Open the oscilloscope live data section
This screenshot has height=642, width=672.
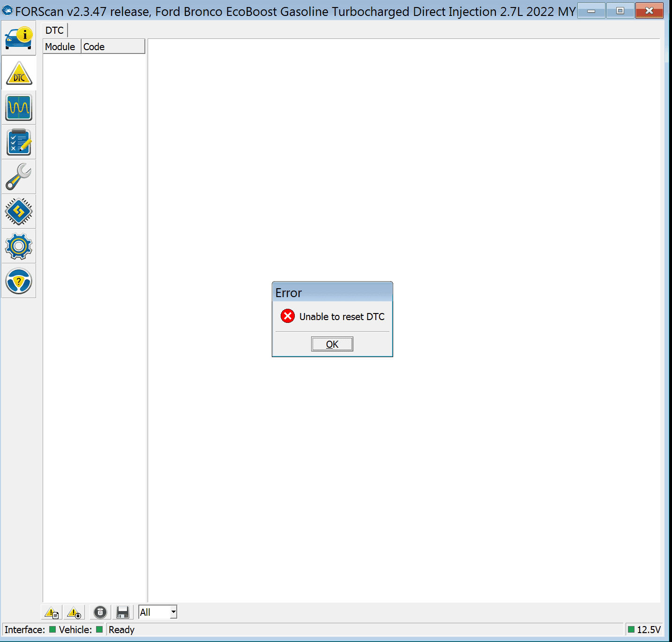(19, 108)
